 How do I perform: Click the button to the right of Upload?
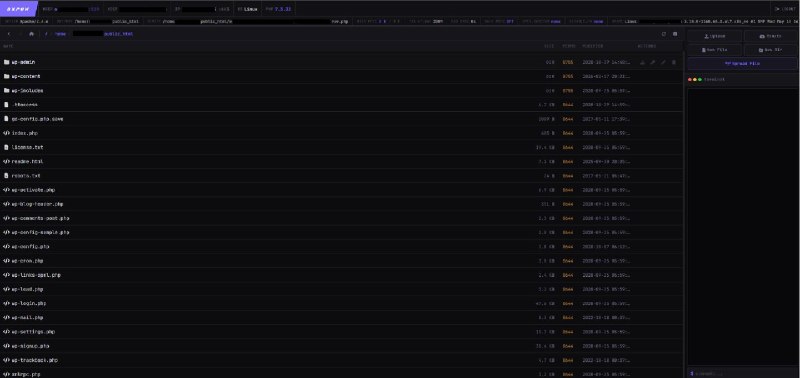(x=770, y=36)
